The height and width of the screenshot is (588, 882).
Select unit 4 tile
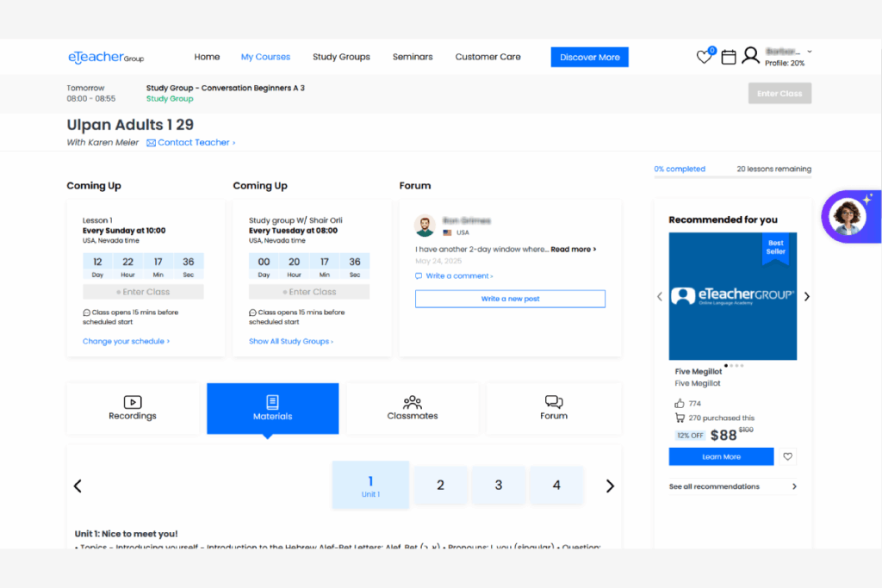[556, 486]
